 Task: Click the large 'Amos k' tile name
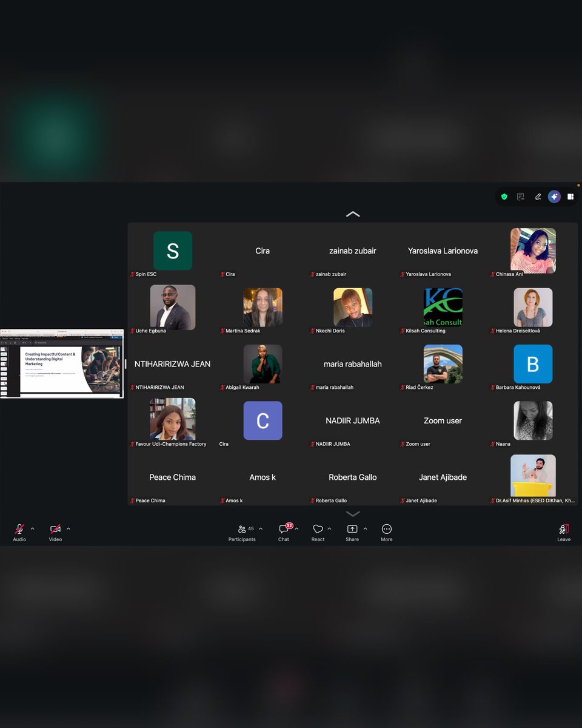263,477
